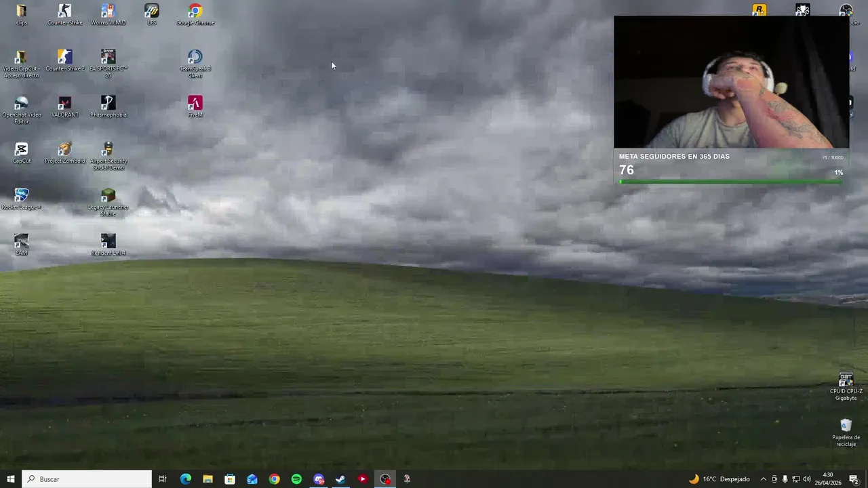The image size is (868, 488).
Task: Launch the Counter-Strike desktop shortcut
Action: (x=64, y=15)
